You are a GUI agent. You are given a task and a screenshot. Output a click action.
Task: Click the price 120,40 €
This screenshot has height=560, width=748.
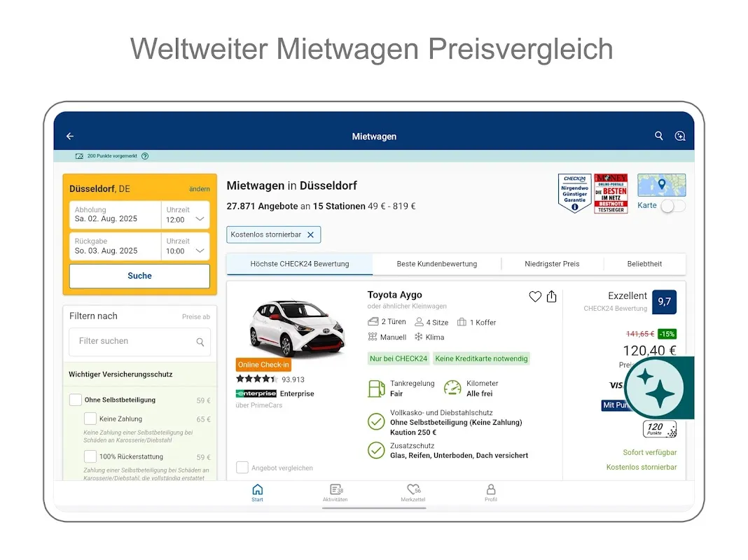(650, 351)
